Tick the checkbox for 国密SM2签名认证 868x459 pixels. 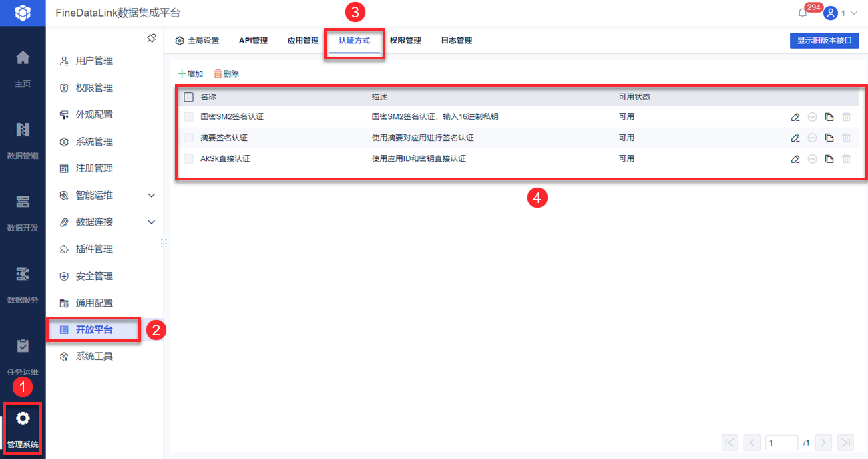[x=188, y=117]
